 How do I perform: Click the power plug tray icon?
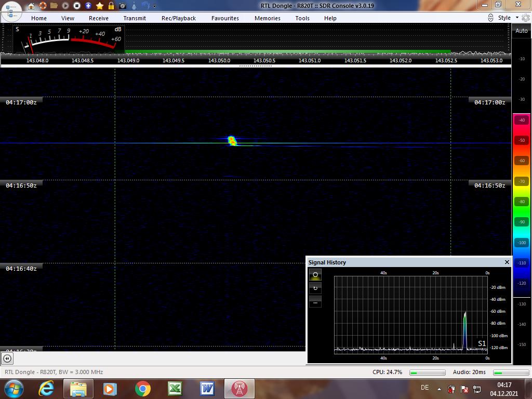[x=451, y=389]
